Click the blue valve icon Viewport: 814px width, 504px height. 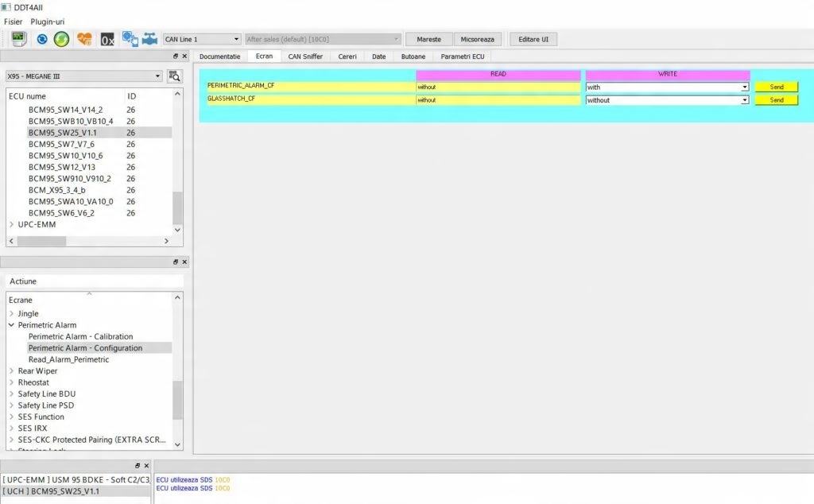click(149, 39)
